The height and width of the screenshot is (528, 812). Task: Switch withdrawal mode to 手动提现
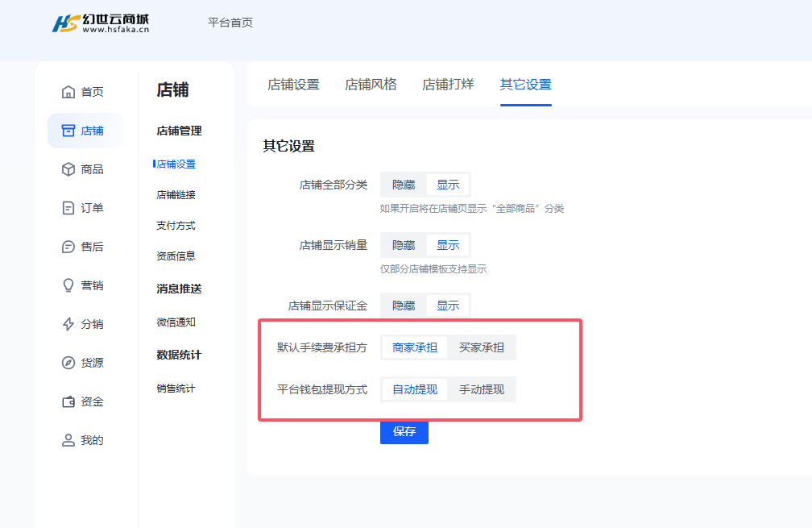pyautogui.click(x=483, y=389)
